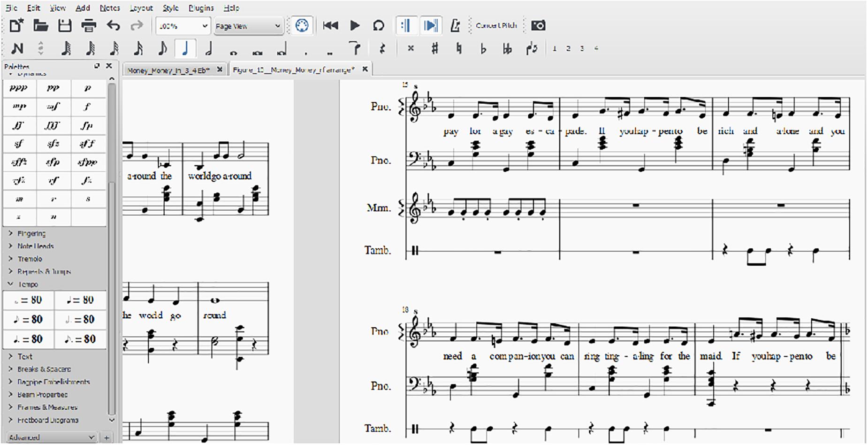Toggle Concert Pitch

(496, 25)
